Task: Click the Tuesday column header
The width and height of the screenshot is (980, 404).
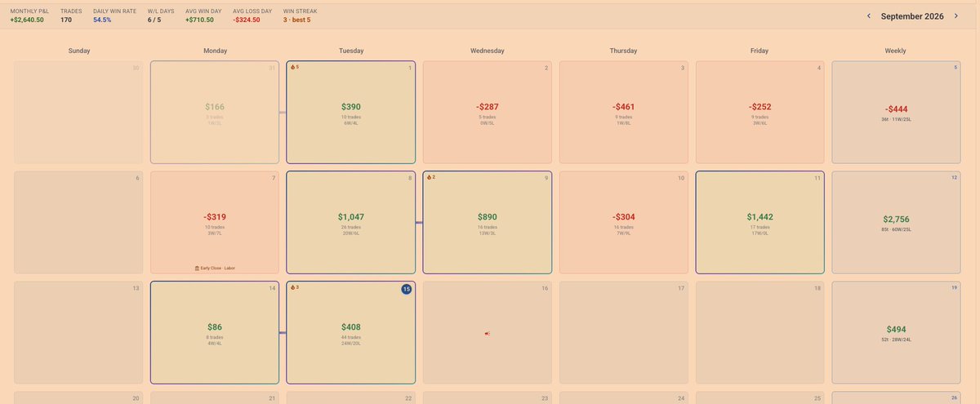Action: point(351,51)
